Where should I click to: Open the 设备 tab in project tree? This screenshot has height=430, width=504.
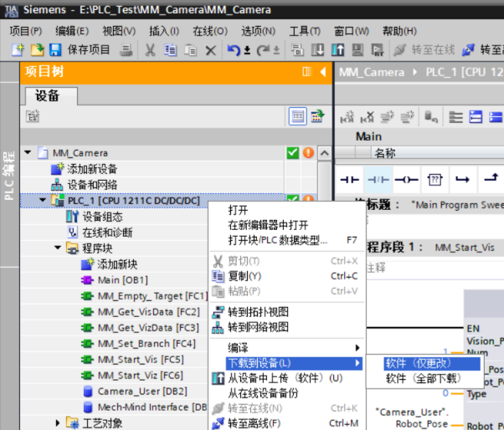click(x=47, y=95)
